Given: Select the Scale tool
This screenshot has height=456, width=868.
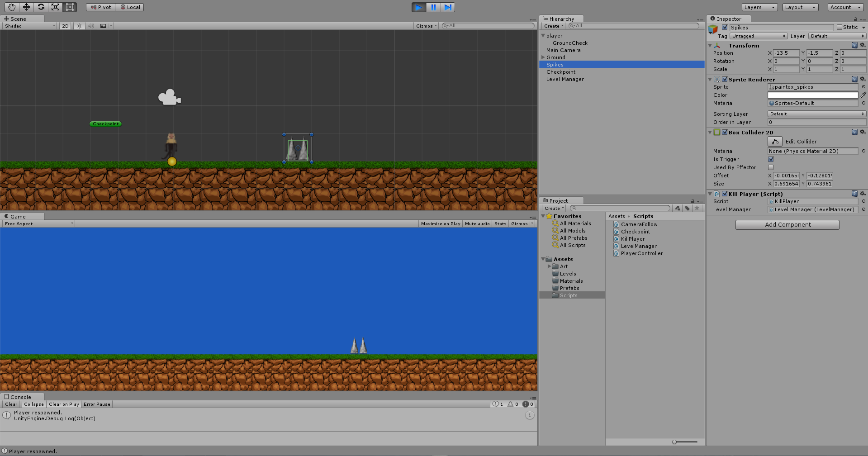Looking at the screenshot, I should coord(55,7).
